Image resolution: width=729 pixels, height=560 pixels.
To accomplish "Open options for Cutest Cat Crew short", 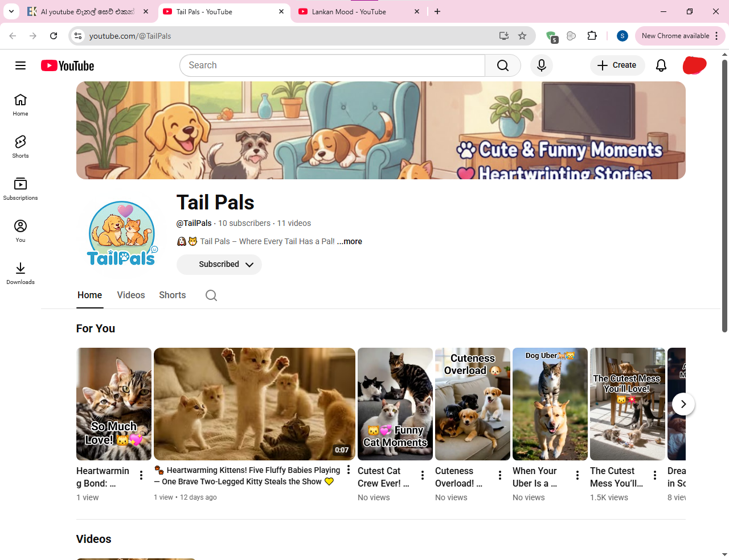I will (x=423, y=475).
